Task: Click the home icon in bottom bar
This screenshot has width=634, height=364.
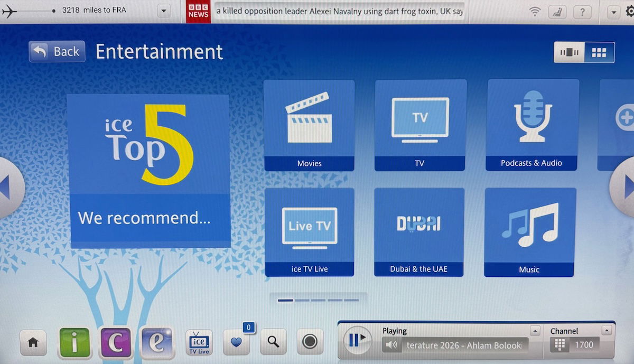Action: pos(33,342)
